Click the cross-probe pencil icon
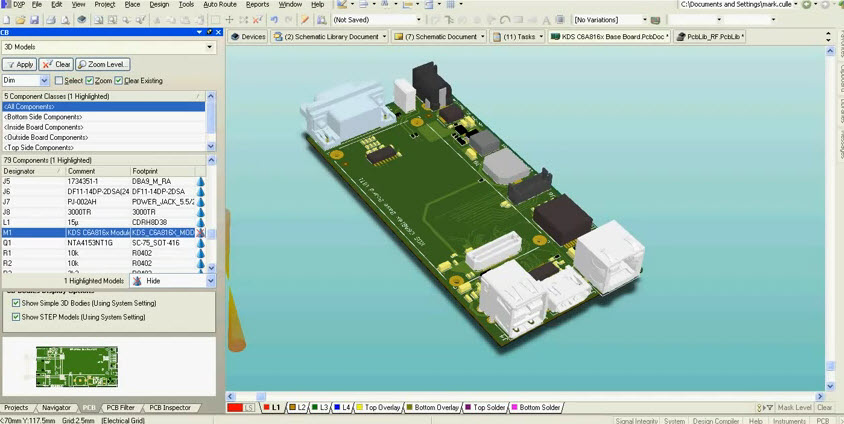 point(305,20)
